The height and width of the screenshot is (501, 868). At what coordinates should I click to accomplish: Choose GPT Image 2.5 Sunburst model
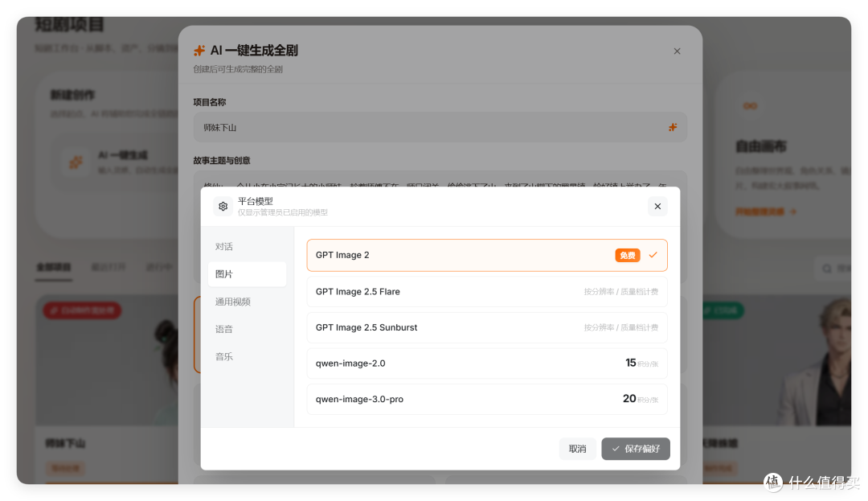[x=487, y=328]
